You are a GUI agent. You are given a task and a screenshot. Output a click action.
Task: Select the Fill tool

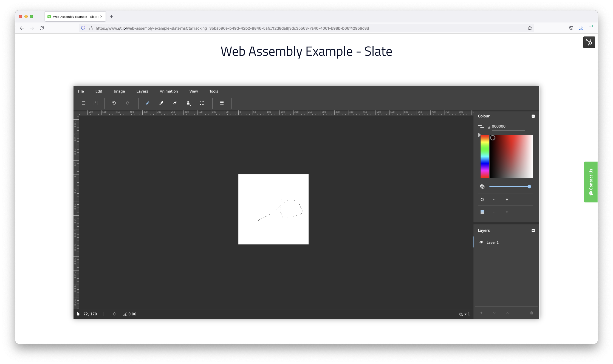click(x=188, y=103)
